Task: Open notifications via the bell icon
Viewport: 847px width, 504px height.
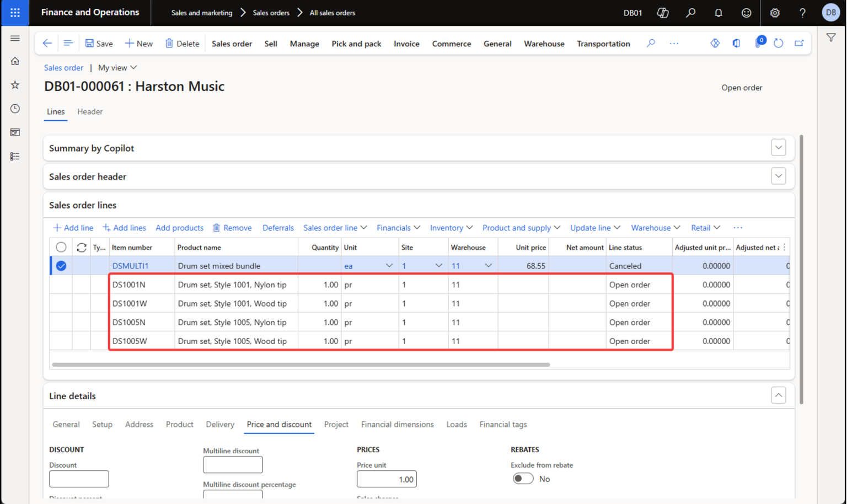Action: click(x=719, y=12)
